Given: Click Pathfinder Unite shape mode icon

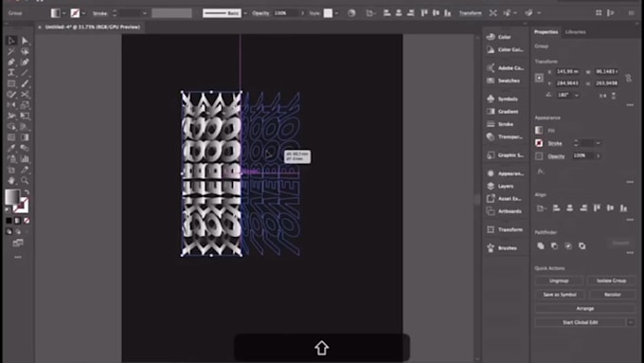Looking at the screenshot, I should tap(541, 245).
